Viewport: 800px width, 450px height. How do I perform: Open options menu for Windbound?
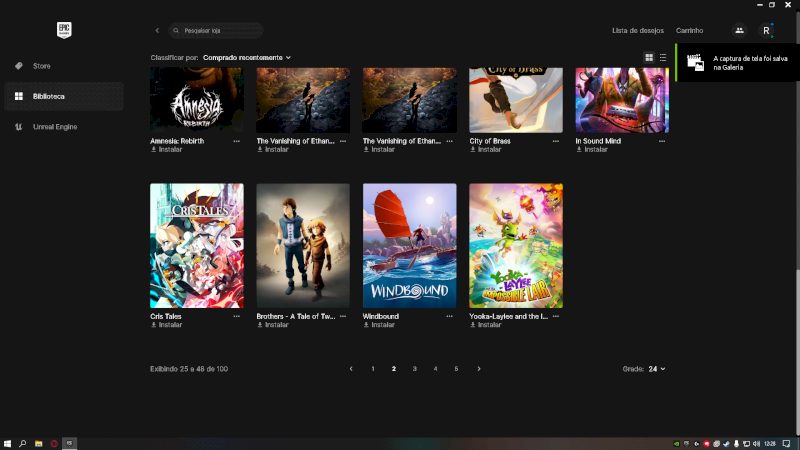(449, 316)
